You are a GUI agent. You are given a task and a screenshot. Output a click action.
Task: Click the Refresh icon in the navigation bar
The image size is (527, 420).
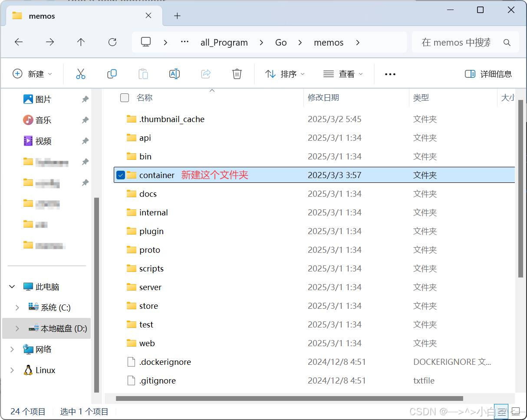pos(112,42)
